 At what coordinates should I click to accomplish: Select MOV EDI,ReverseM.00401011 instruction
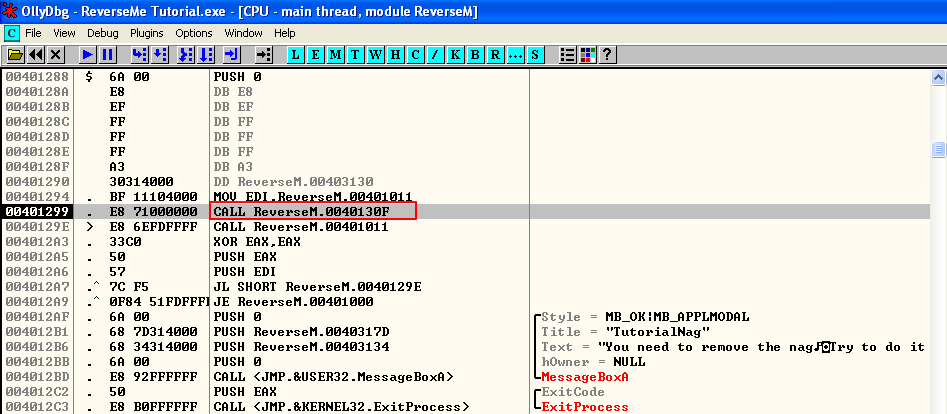pyautogui.click(x=313, y=197)
